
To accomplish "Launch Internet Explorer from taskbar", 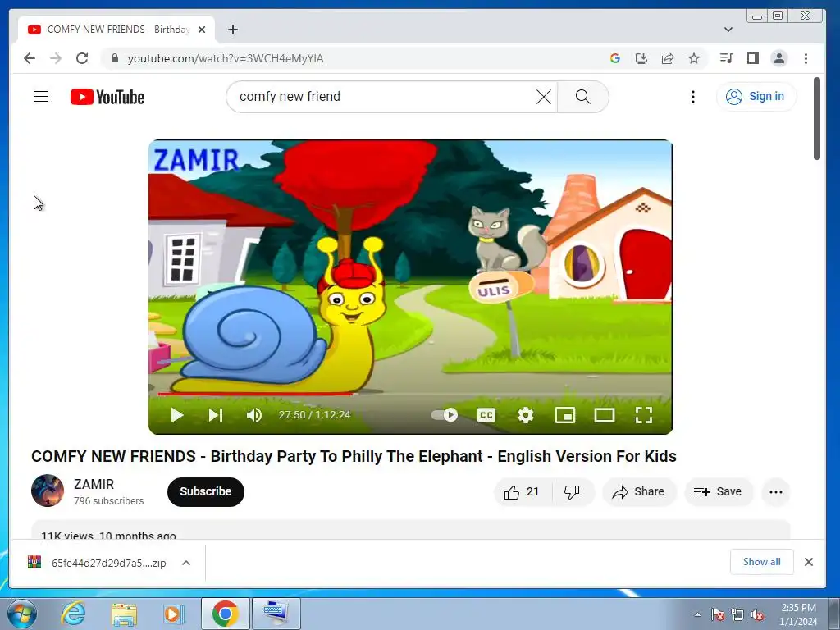I will tap(73, 614).
